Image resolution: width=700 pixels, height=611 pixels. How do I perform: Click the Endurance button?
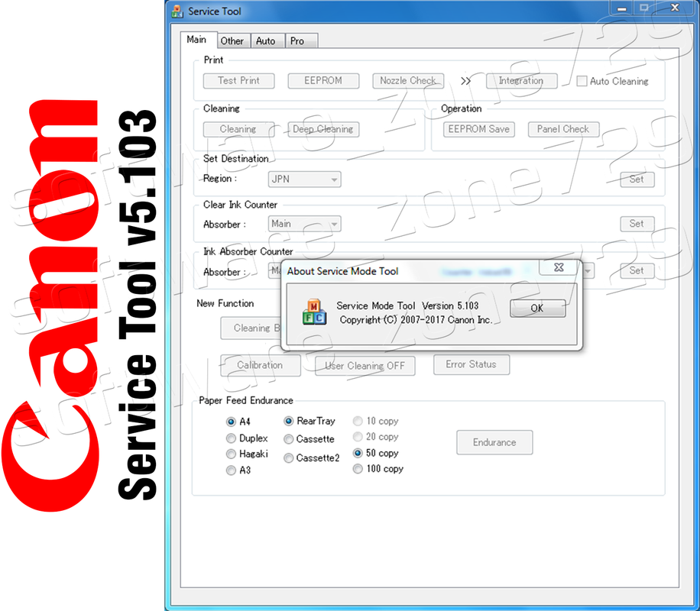click(x=494, y=442)
